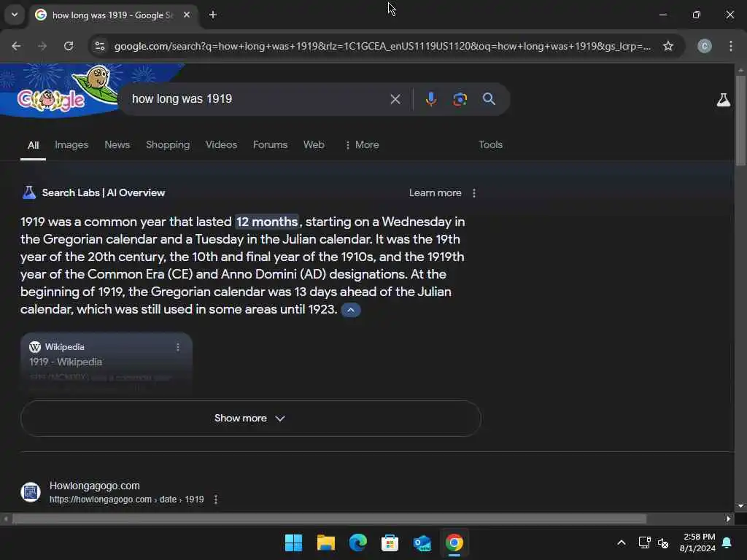The height and width of the screenshot is (560, 747).
Task: Switch to the Images tab
Action: pos(71,145)
